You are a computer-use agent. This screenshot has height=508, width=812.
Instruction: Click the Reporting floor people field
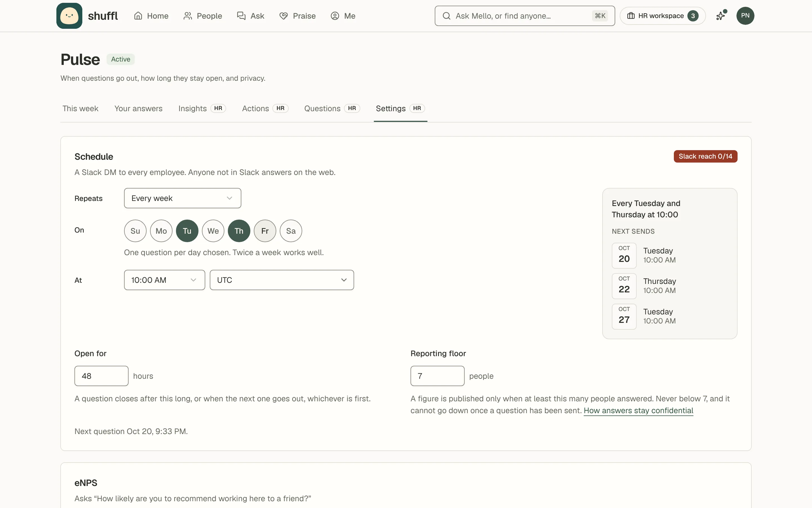tap(438, 376)
